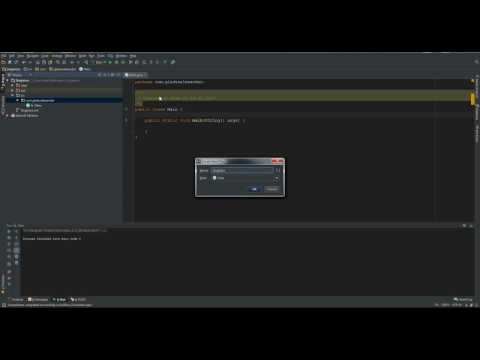Click the Debug icon in toolbar
The width and height of the screenshot is (480, 360).
116,62
